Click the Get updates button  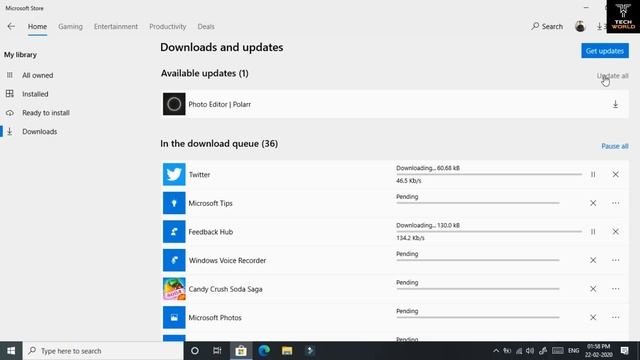605,51
